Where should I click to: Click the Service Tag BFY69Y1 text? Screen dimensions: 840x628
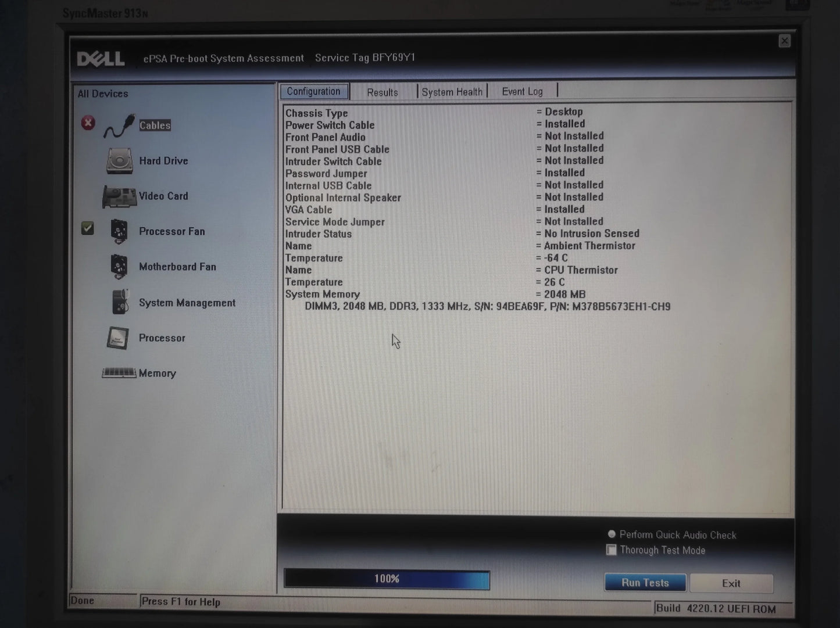click(x=365, y=58)
